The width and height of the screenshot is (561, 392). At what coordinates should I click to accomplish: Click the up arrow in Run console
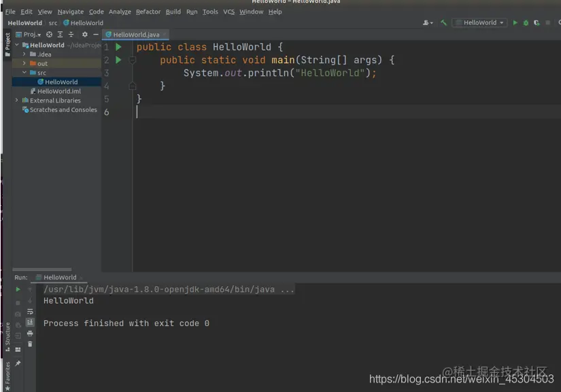(x=30, y=289)
